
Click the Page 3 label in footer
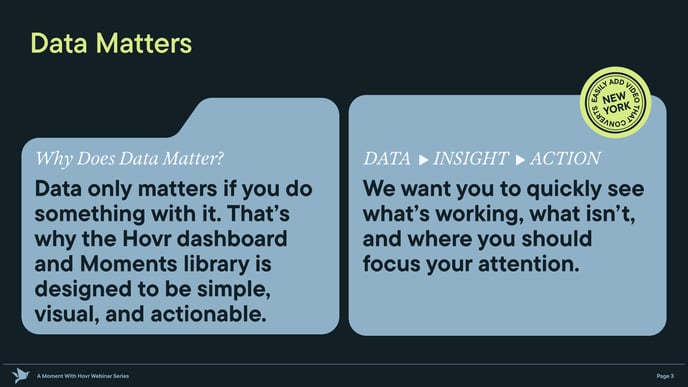pyautogui.click(x=665, y=376)
